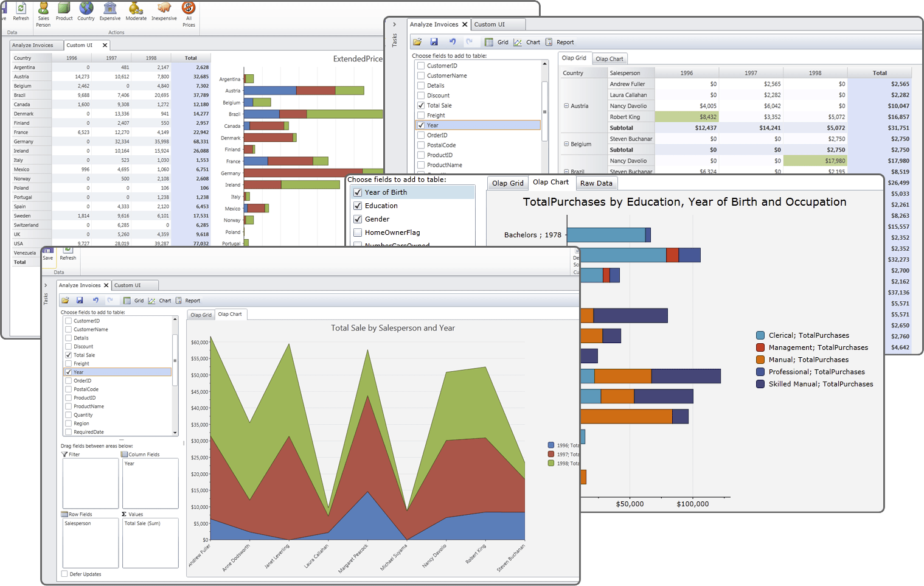Check CustomerID in the Olap Grid window field list
The width and height of the screenshot is (924, 586).
pos(421,66)
